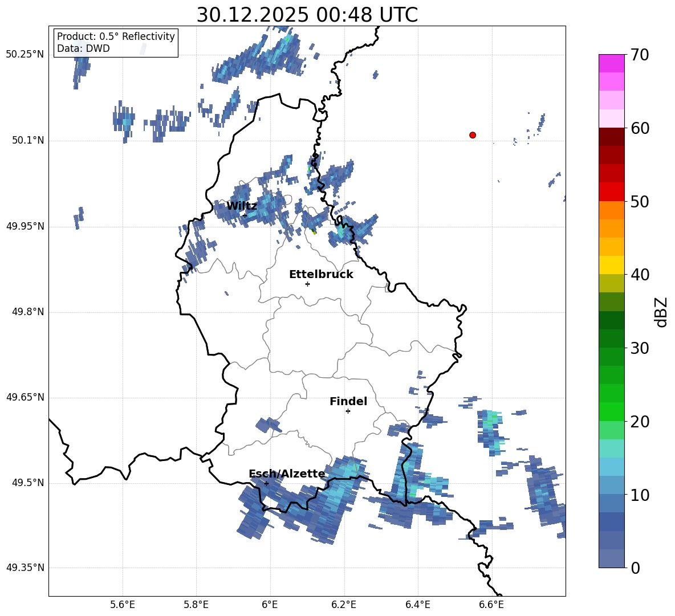Click the 5.8°E longitude label
The width and height of the screenshot is (675, 616).
click(196, 605)
